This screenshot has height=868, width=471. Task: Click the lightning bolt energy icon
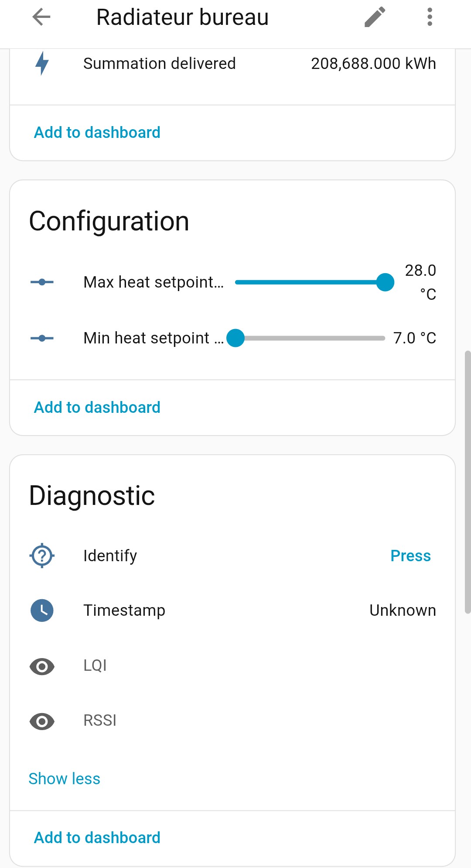[x=42, y=63]
